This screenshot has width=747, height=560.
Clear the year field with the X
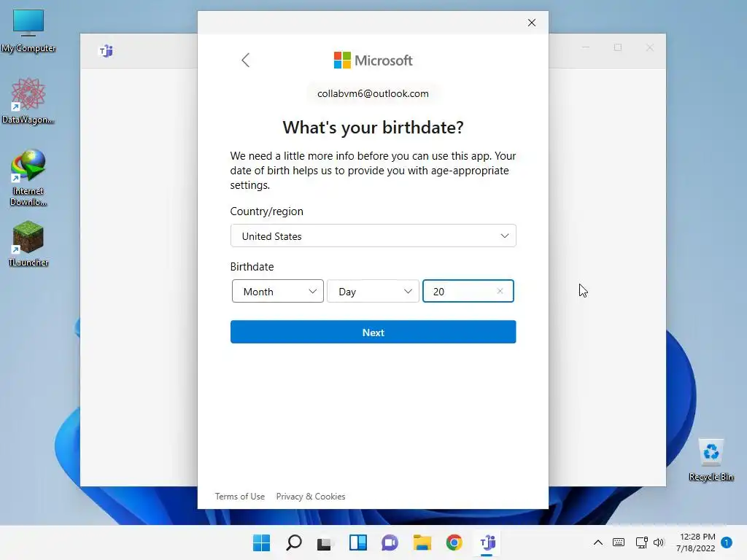click(500, 291)
